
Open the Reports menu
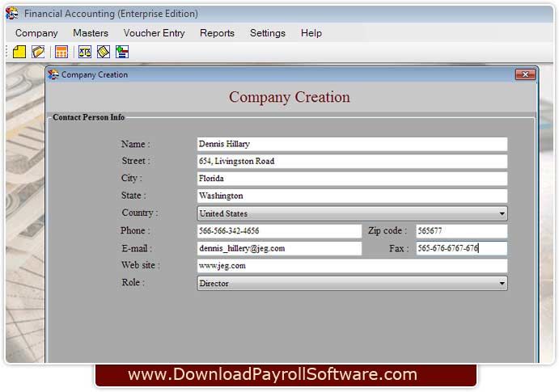tap(217, 33)
